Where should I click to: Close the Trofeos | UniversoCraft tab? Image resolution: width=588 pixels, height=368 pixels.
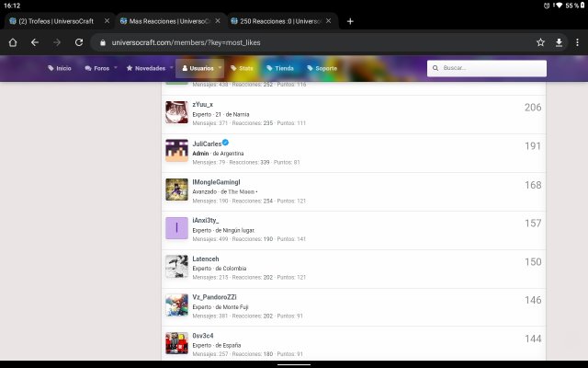[x=107, y=21]
